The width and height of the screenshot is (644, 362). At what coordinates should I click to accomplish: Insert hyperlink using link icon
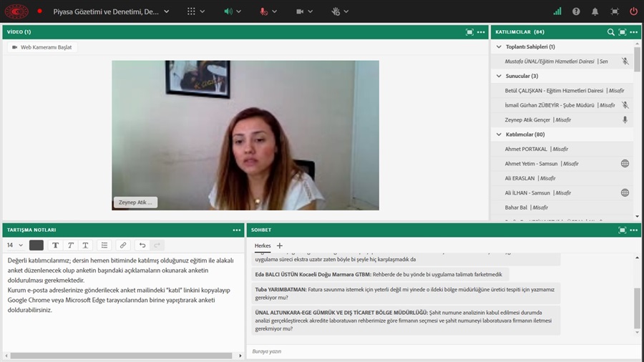(123, 245)
